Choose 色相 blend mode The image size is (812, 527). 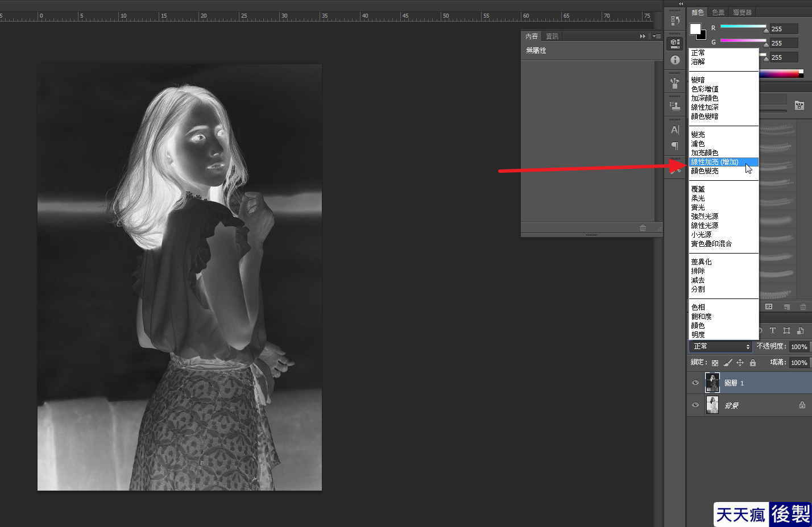coord(723,308)
